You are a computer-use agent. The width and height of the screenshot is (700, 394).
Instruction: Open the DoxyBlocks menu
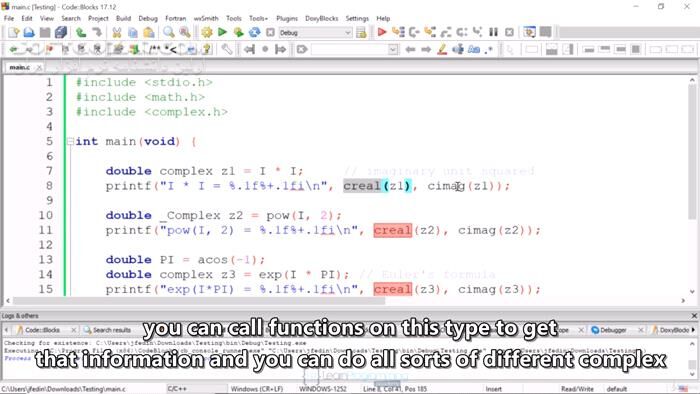321,18
